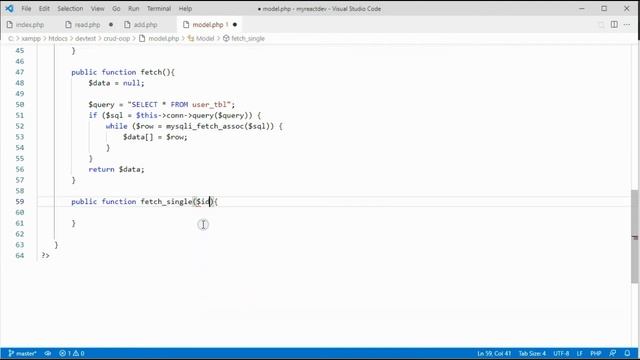
Task: Click the Model class breadcrumb
Action: (205, 38)
